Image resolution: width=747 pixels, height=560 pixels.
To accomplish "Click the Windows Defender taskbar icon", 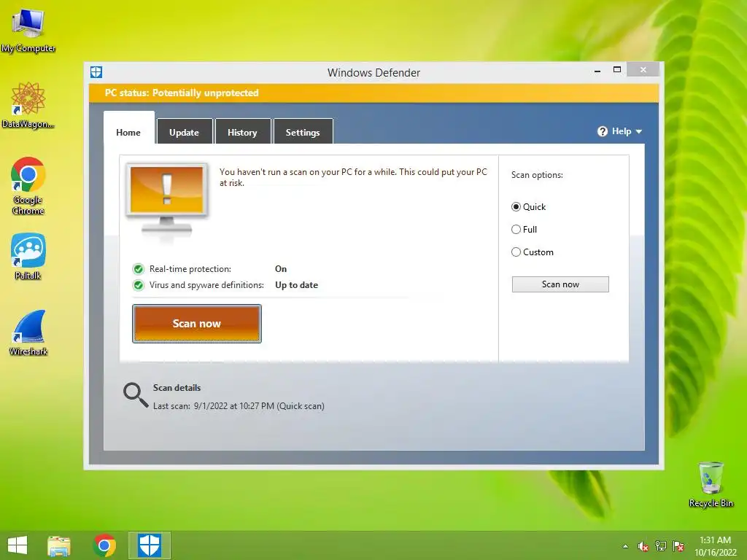I will [x=149, y=545].
